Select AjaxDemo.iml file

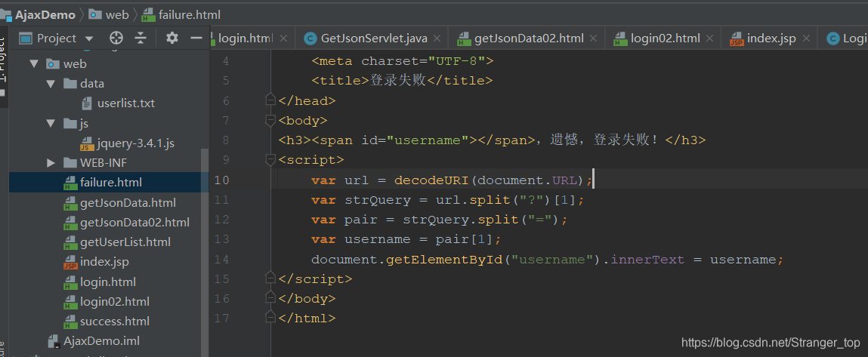[x=102, y=341]
